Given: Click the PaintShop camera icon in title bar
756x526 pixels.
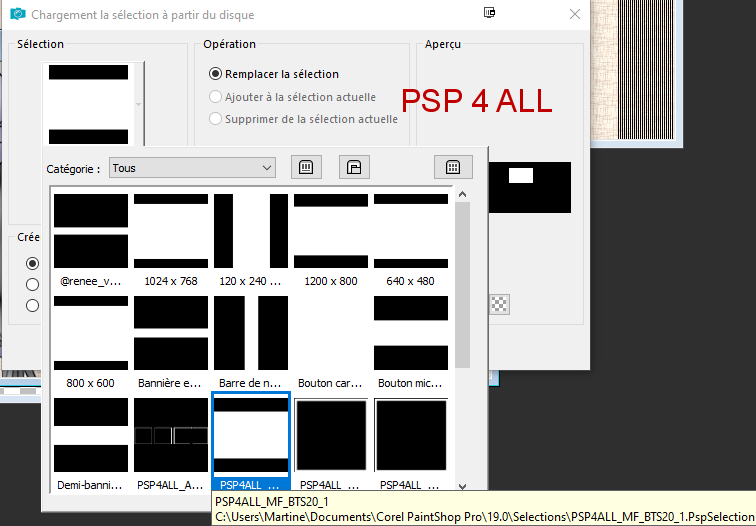Looking at the screenshot, I should point(16,15).
